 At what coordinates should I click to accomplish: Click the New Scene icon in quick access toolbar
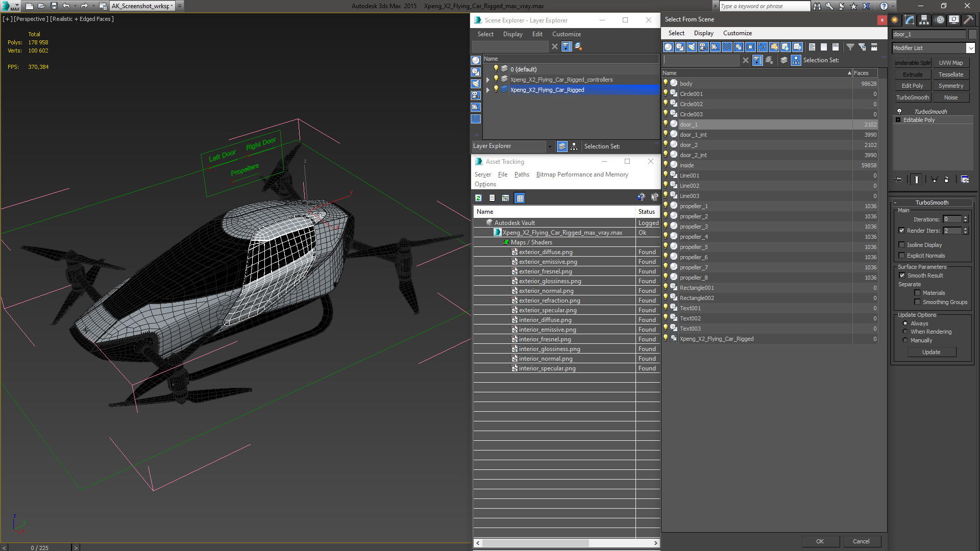point(30,6)
